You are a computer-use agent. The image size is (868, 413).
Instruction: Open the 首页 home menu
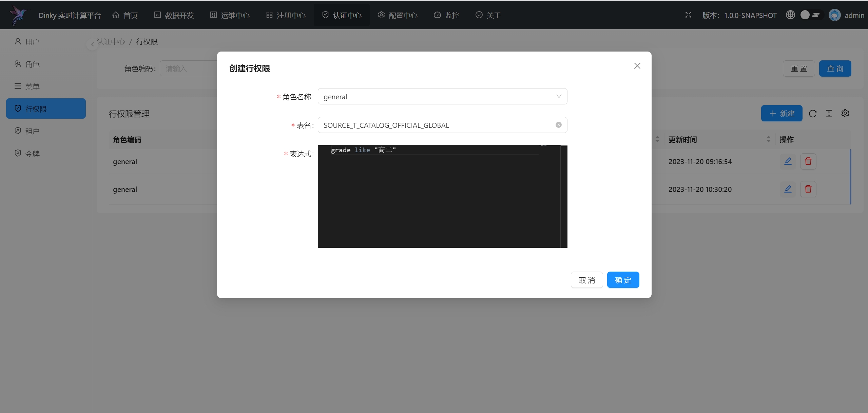click(125, 15)
